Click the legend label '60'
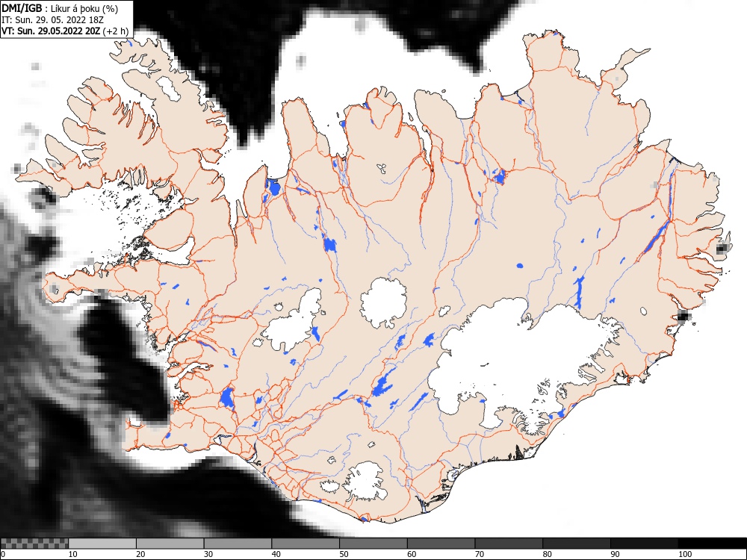Image resolution: width=747 pixels, height=560 pixels. click(412, 554)
